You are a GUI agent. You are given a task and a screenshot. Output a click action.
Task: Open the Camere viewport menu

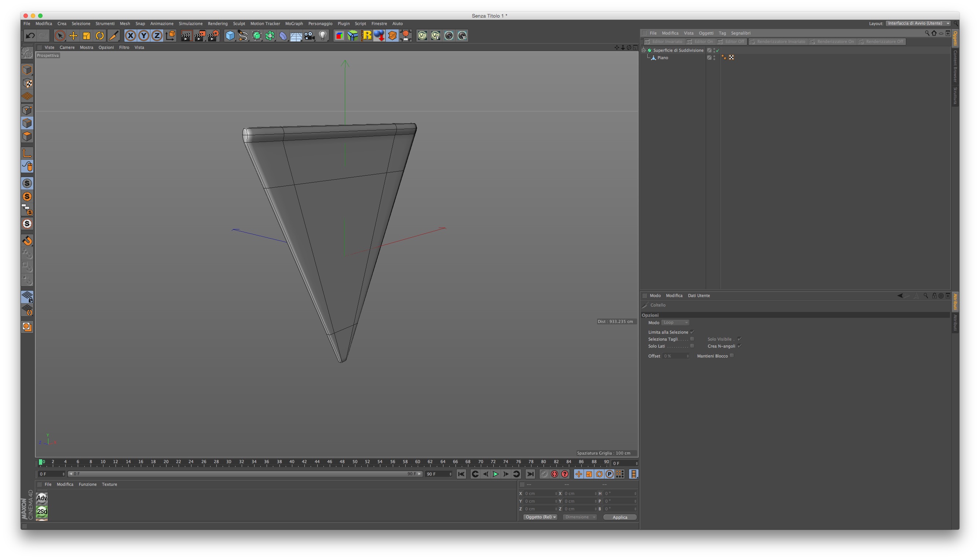(67, 47)
